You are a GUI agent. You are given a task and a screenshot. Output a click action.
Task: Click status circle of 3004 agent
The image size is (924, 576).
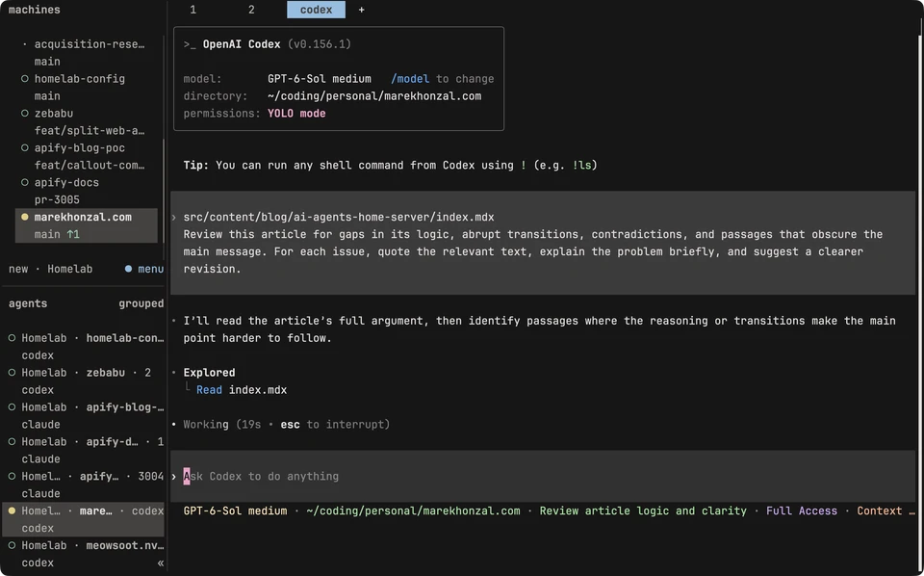12,476
